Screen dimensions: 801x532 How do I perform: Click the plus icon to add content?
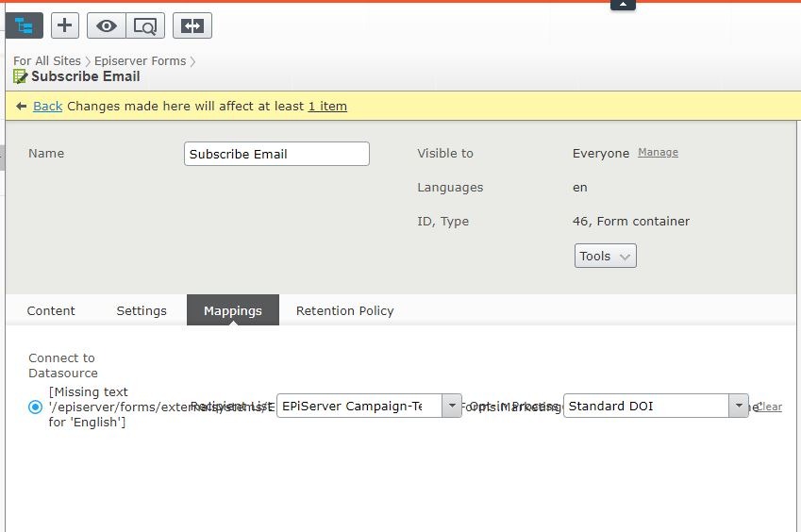(64, 25)
